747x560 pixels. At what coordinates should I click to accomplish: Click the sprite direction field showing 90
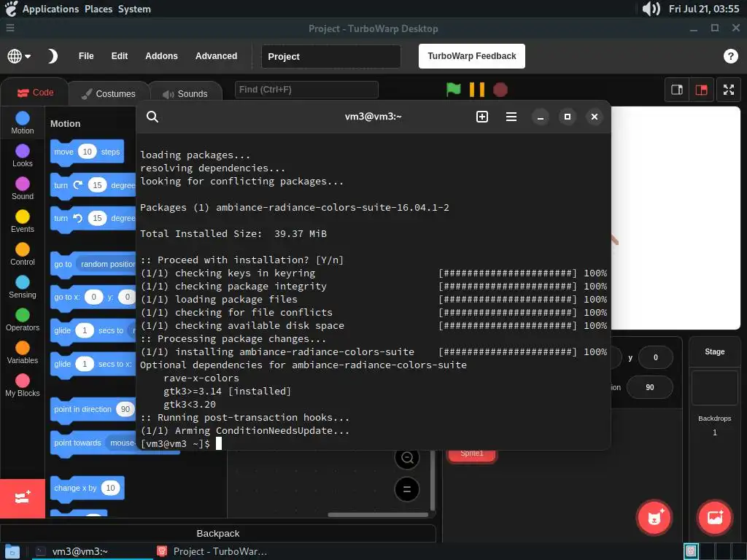(x=650, y=387)
